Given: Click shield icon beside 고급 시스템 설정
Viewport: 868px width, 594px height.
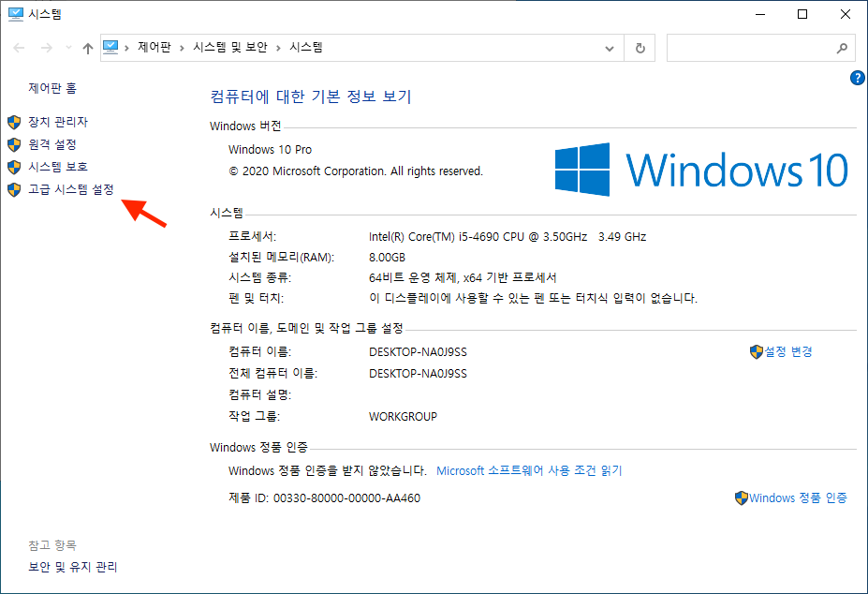Looking at the screenshot, I should 14,190.
